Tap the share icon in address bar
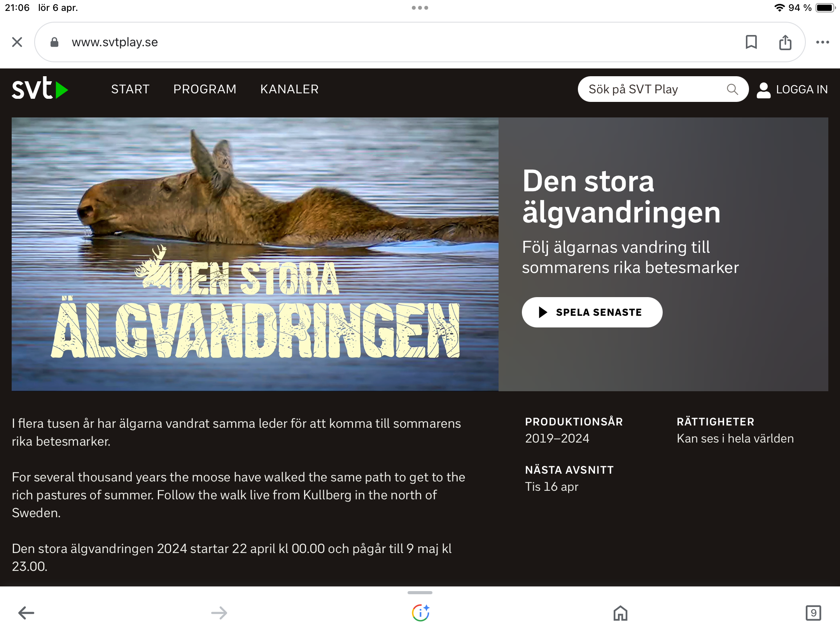This screenshot has width=840, height=630. [x=785, y=42]
